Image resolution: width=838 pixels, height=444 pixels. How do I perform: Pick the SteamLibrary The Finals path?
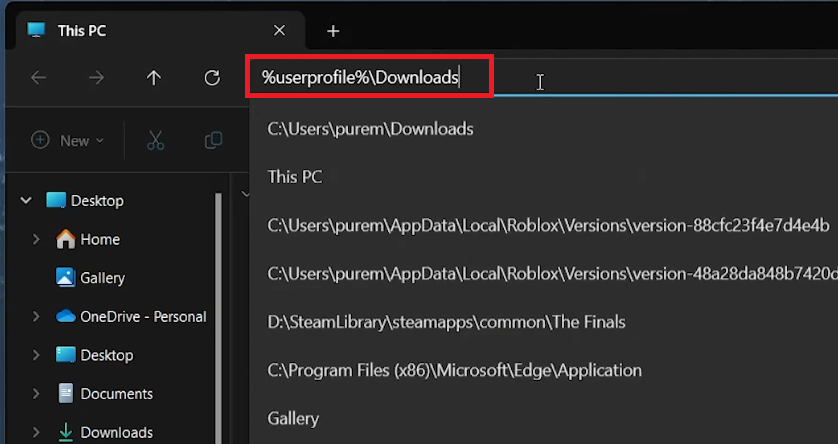point(446,322)
